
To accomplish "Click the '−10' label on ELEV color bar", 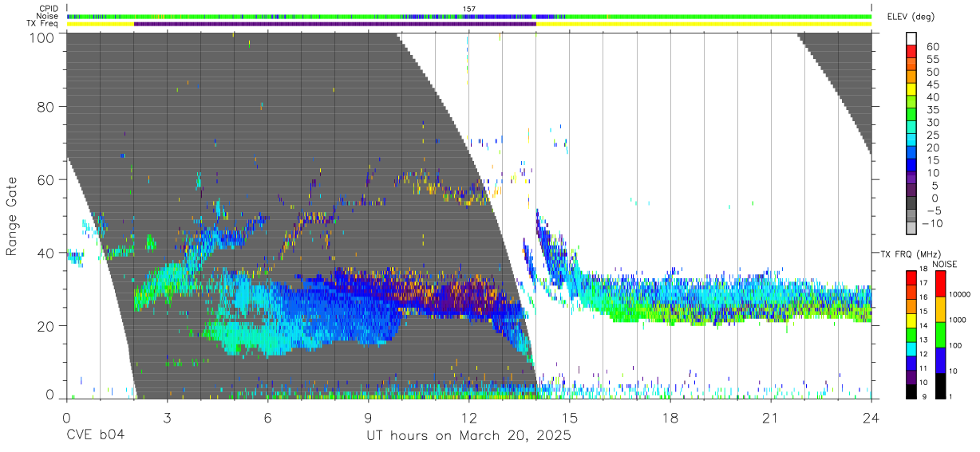I will tap(931, 223).
